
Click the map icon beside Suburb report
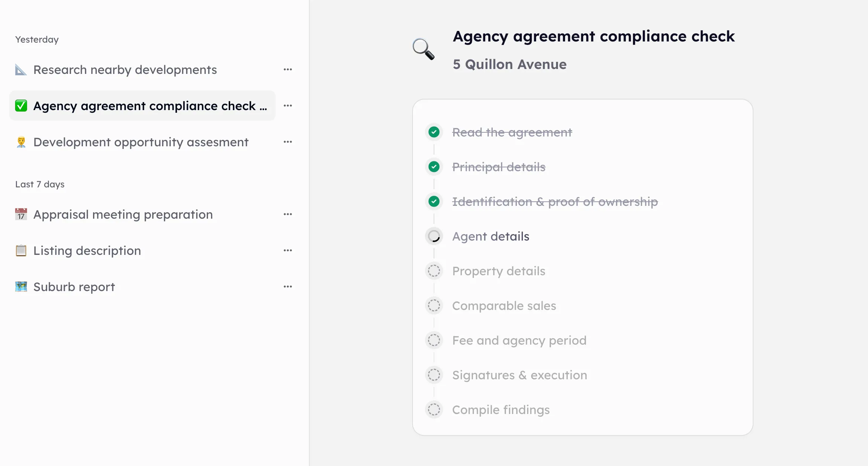point(21,287)
